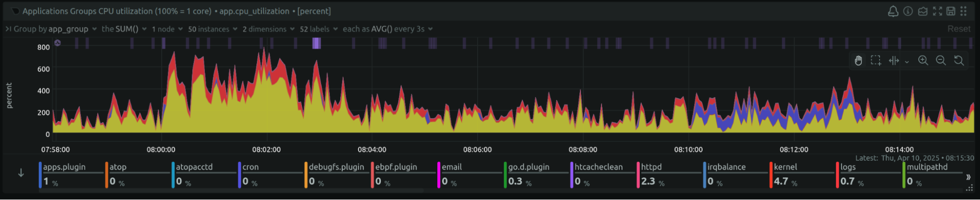Toggle the go.d.plugin dimension in legend
Image resolution: width=980 pixels, height=200 pixels.
536,175
